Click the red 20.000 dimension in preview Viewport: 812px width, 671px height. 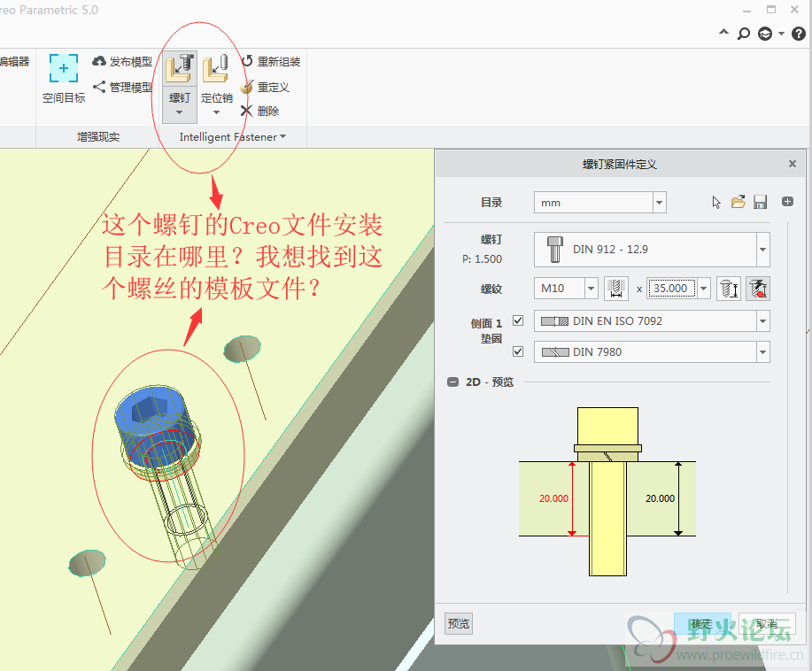pos(553,498)
